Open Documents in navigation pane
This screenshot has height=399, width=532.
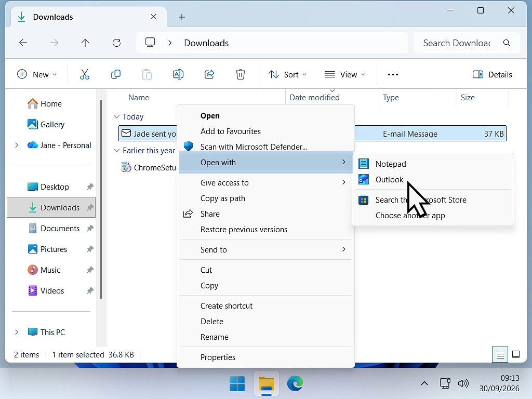tap(51, 229)
